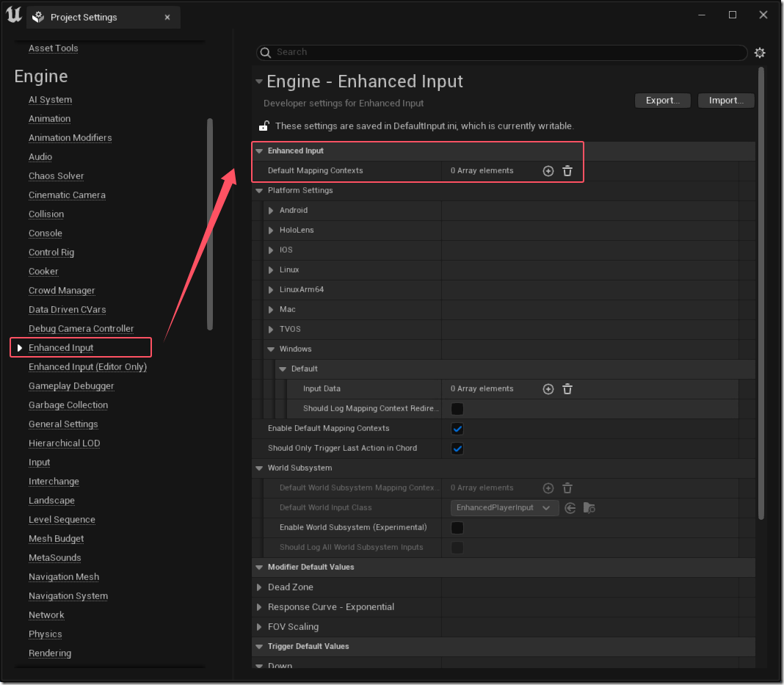Collapse Modifier Default Values section
Image resolution: width=784 pixels, height=685 pixels.
(259, 567)
